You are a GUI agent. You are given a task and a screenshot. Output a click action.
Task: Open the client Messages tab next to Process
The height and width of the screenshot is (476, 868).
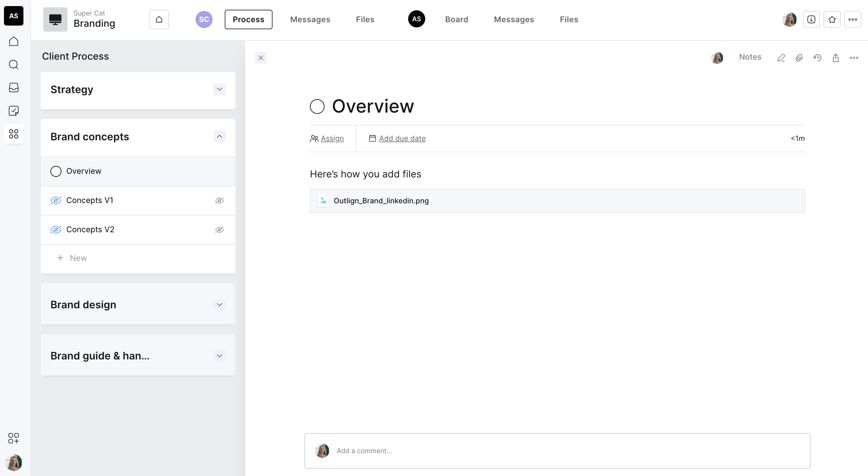tap(310, 19)
